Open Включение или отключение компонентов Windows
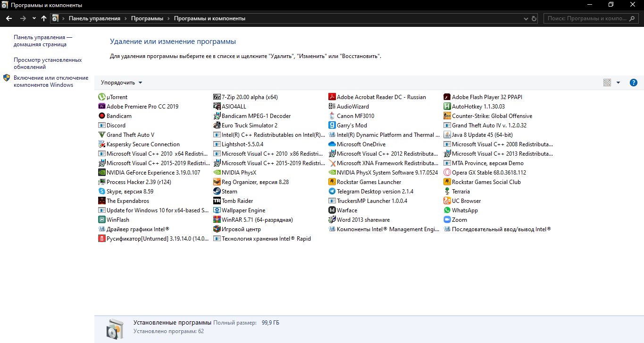644x343 pixels. (51, 81)
